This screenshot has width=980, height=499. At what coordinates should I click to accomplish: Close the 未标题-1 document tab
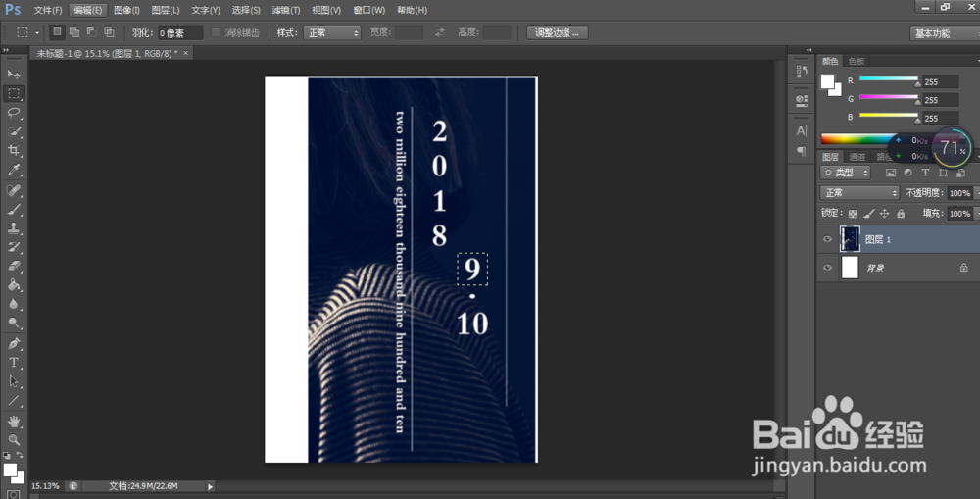(x=185, y=53)
